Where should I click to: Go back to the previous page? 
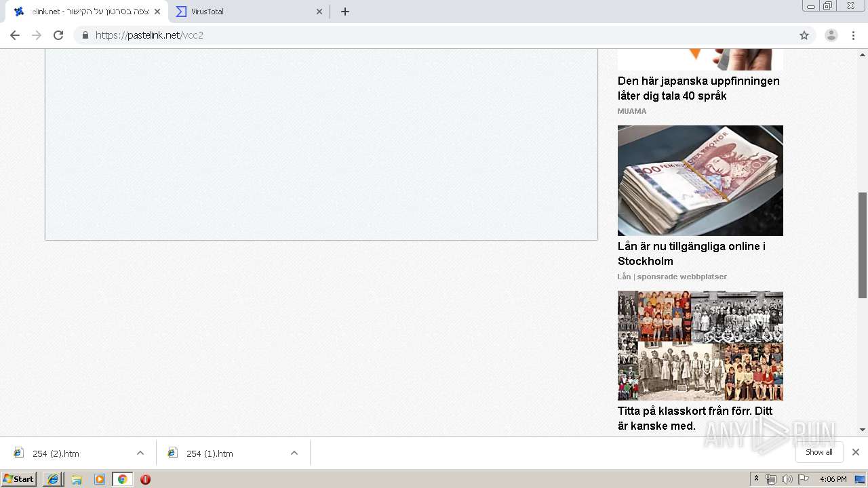click(15, 35)
